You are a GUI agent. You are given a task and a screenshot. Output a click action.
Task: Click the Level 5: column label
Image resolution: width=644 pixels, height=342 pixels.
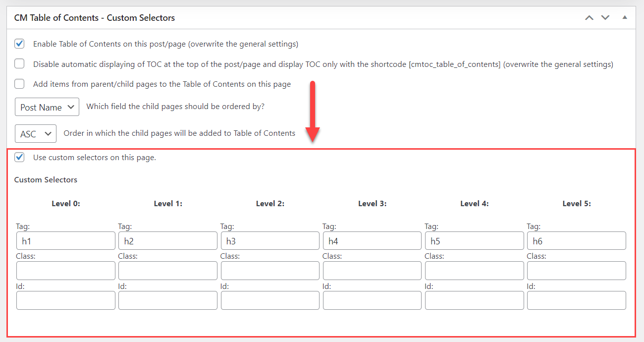577,203
